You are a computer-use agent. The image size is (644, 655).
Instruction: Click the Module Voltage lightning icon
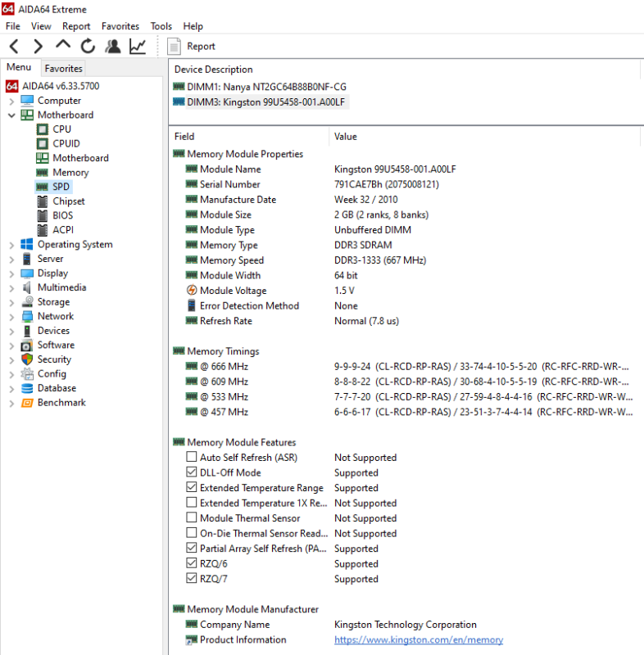pos(192,290)
